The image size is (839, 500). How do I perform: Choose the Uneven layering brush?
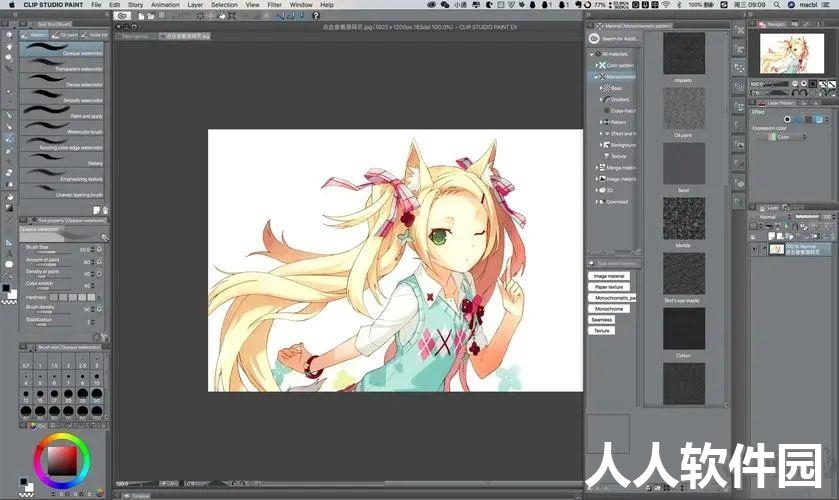pyautogui.click(x=62, y=191)
